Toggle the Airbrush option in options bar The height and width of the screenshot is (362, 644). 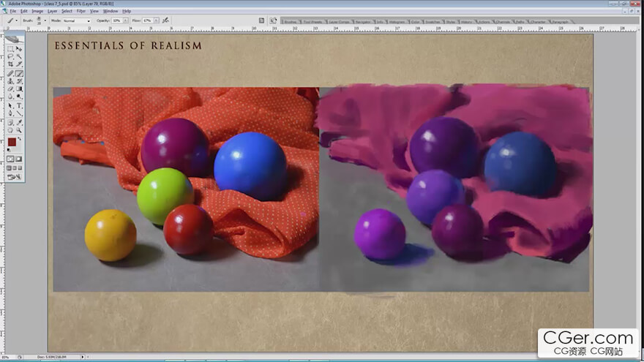(165, 20)
